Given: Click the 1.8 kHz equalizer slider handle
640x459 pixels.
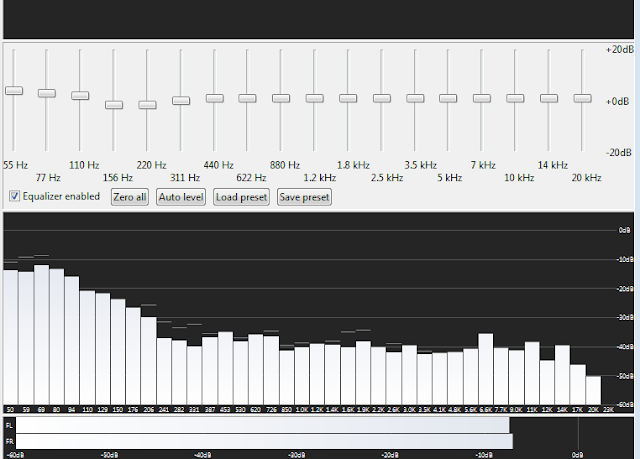Looking at the screenshot, I should click(x=348, y=98).
